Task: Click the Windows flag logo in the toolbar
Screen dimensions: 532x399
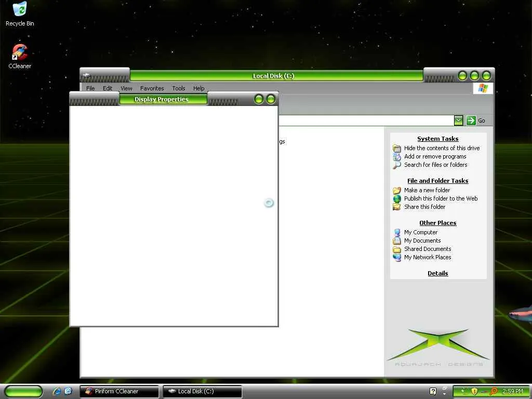Action: (483, 88)
